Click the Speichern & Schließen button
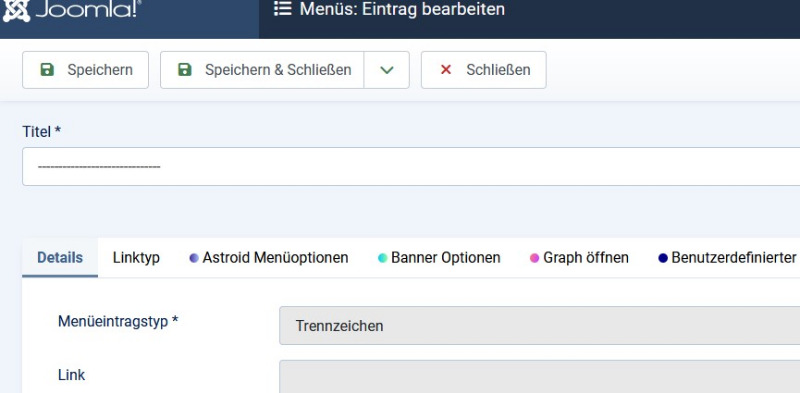The image size is (800, 393). click(262, 70)
